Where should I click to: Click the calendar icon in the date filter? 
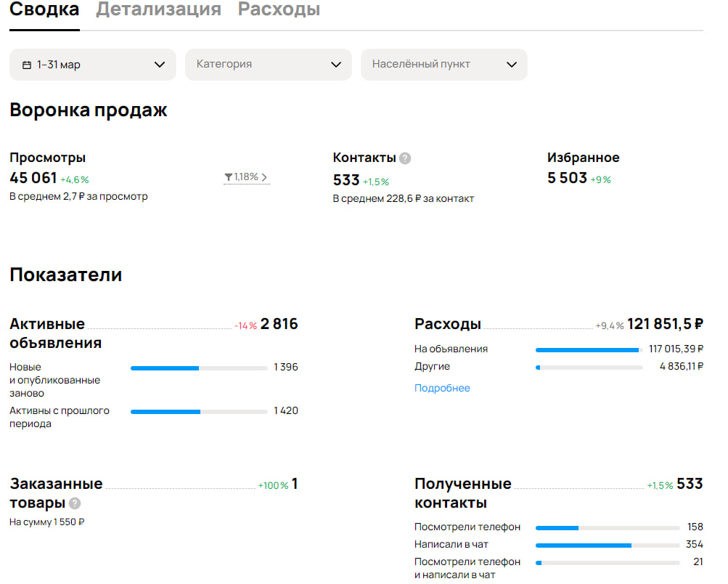26,64
